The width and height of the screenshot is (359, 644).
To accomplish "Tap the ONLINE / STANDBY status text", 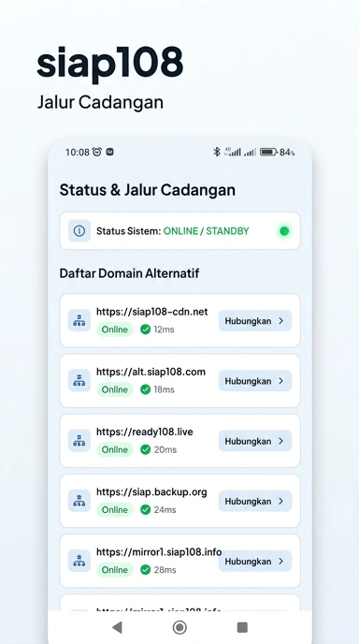I will tap(206, 231).
